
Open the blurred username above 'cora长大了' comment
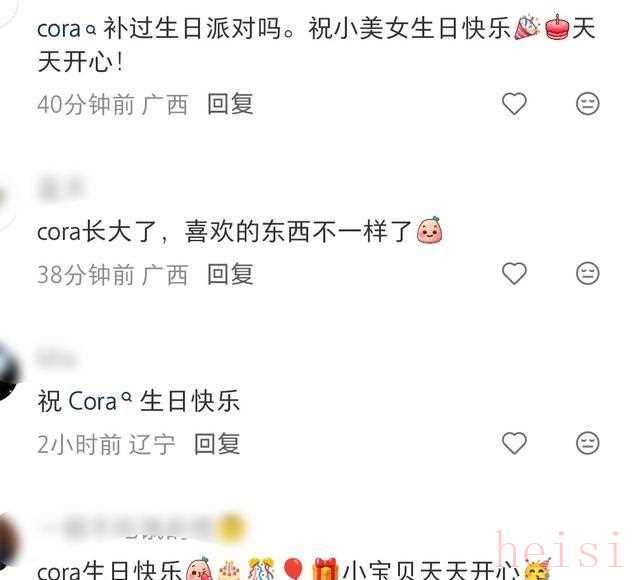coord(61,188)
